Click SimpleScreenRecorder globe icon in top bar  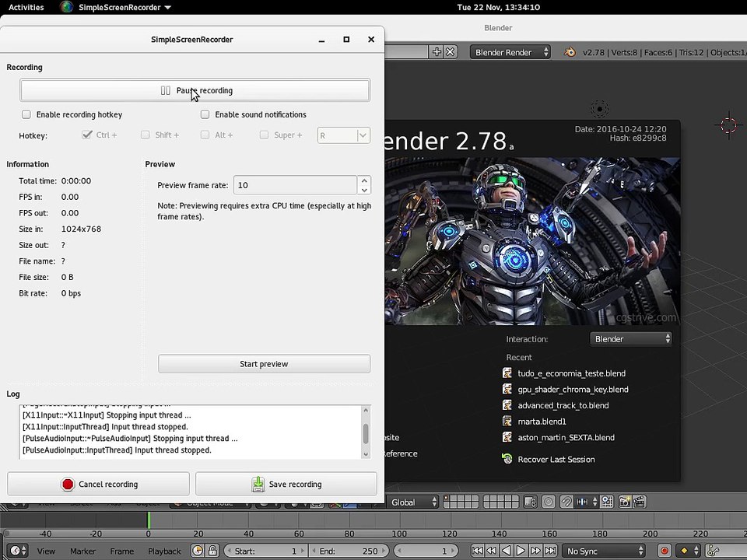(x=66, y=7)
